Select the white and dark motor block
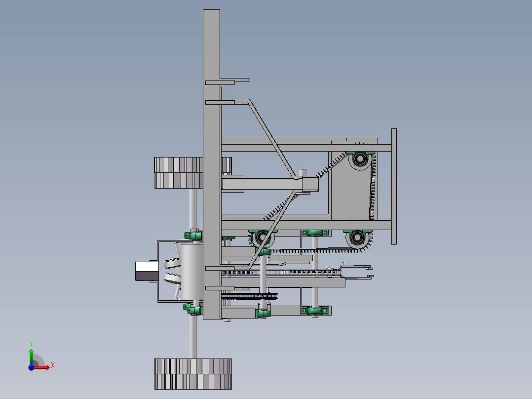Viewport: 532px width, 399px height. tap(147, 271)
